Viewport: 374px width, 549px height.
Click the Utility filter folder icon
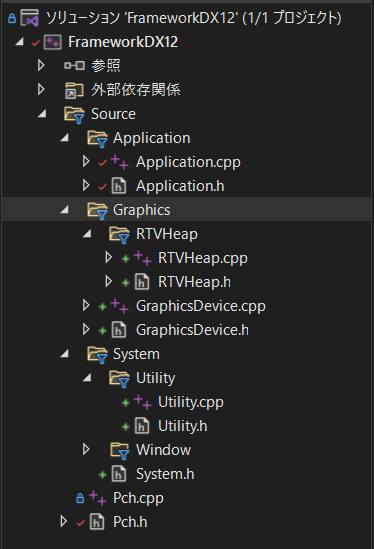point(119,379)
